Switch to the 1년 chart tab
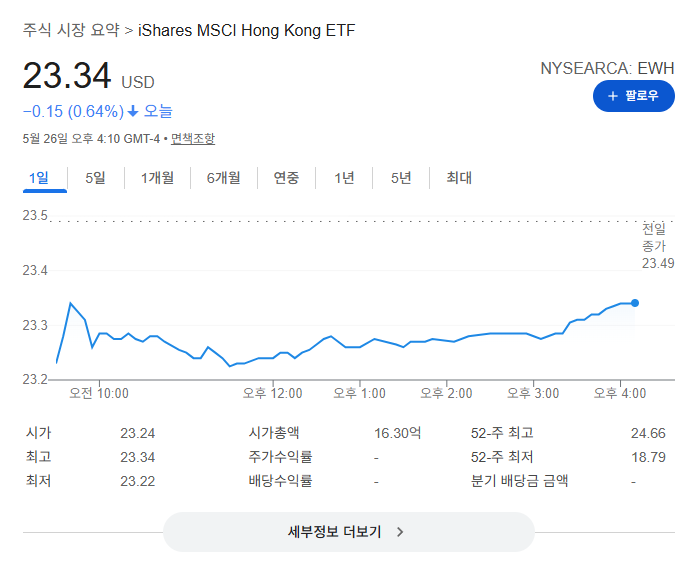This screenshot has height=572, width=692. point(344,178)
